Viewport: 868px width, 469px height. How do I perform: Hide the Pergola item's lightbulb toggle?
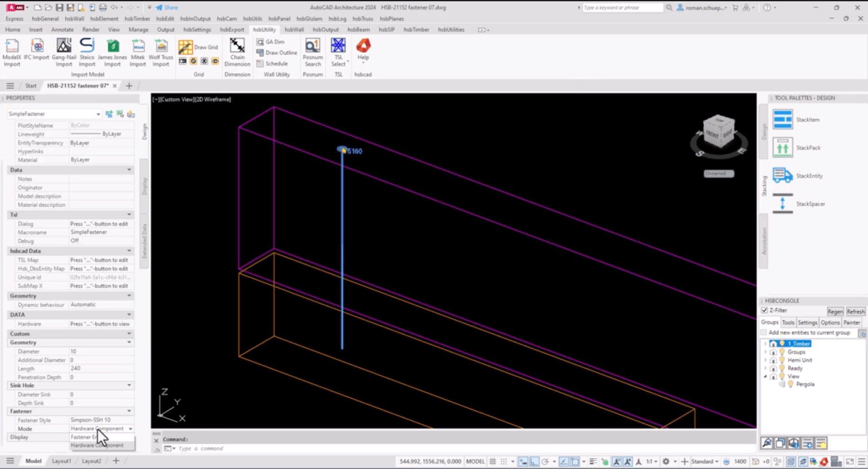coord(792,384)
